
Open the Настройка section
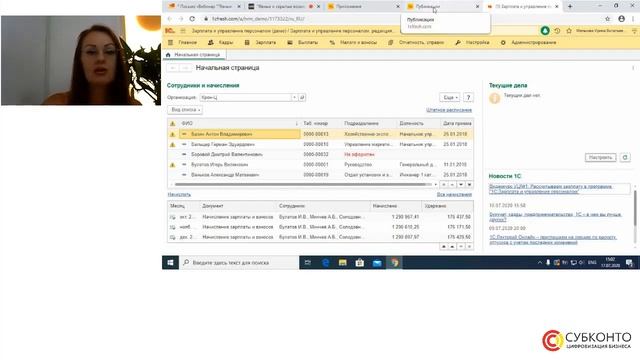pos(472,42)
